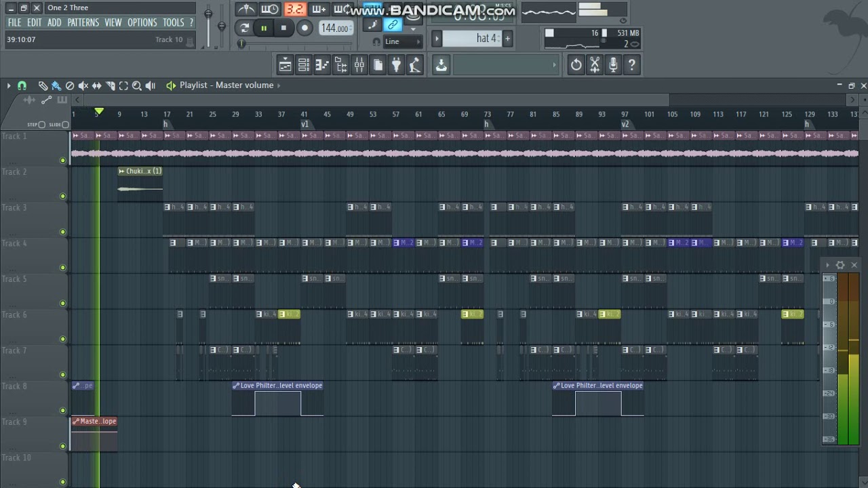Image resolution: width=868 pixels, height=488 pixels.
Task: Open the EDIT menu
Action: (x=35, y=22)
